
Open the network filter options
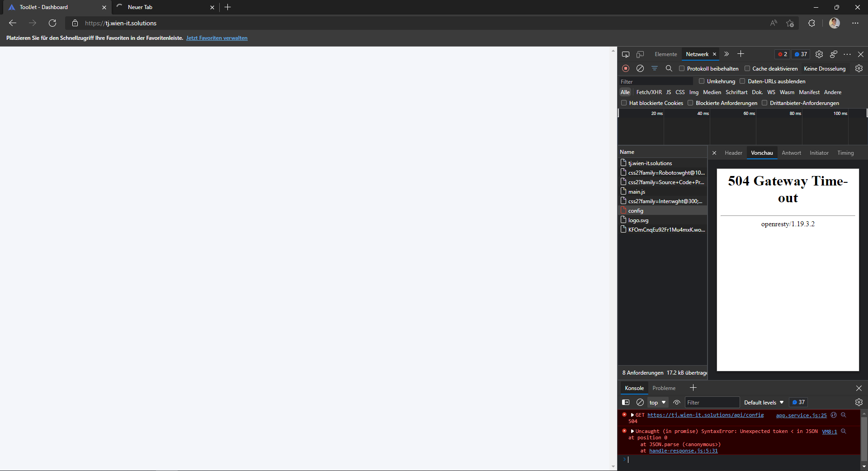pos(655,68)
